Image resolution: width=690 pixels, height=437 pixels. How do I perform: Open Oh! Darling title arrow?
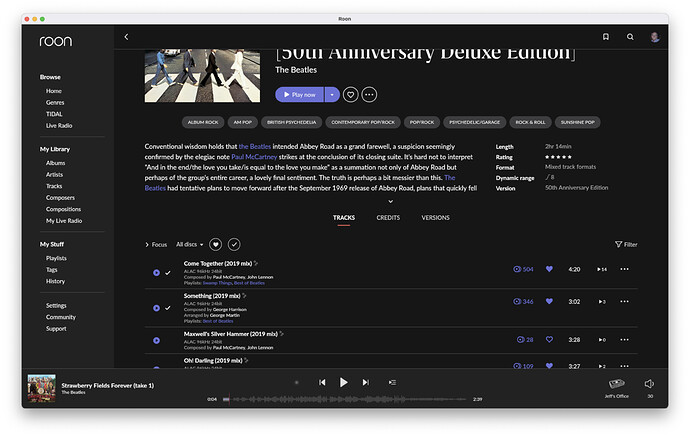246,360
